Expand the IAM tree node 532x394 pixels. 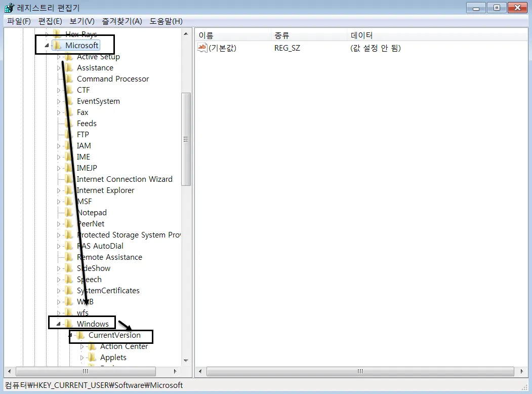point(58,146)
